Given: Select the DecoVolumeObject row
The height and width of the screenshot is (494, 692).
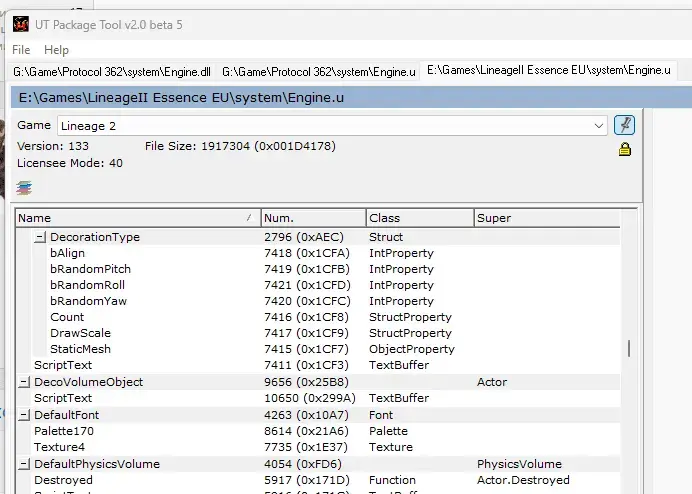Looking at the screenshot, I should coord(318,382).
